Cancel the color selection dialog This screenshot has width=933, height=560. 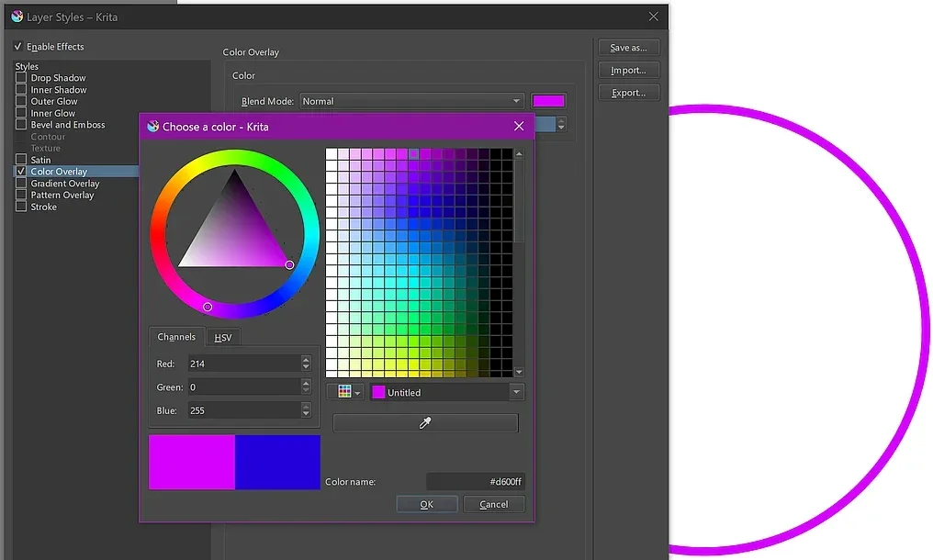494,504
